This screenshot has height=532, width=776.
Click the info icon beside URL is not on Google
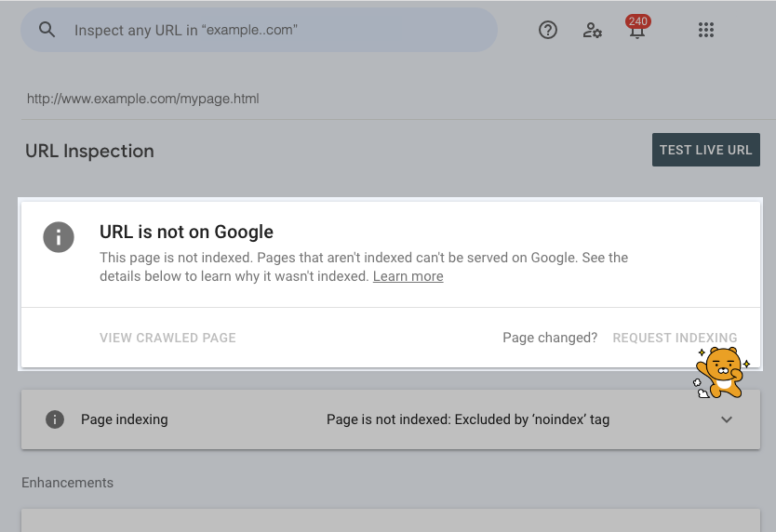pos(59,237)
